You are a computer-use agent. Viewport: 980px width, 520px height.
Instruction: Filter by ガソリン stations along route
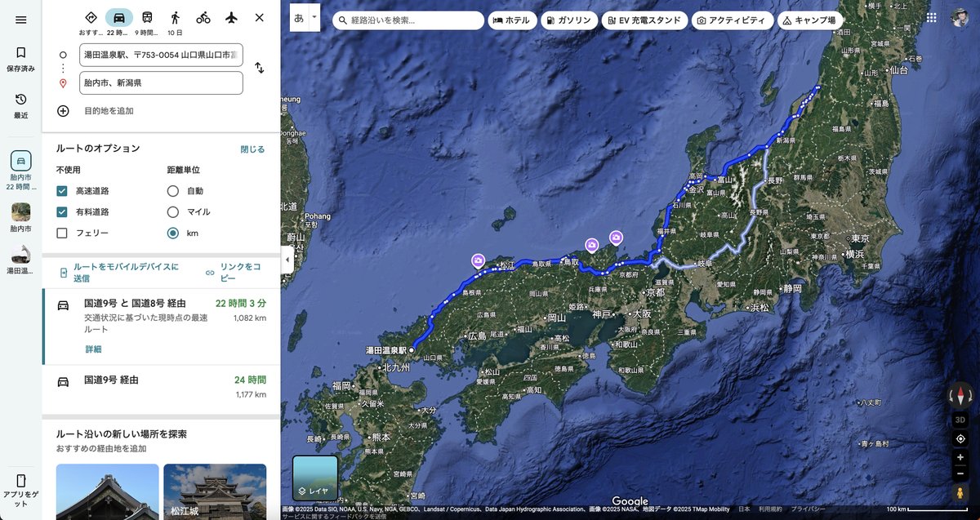tap(568, 20)
